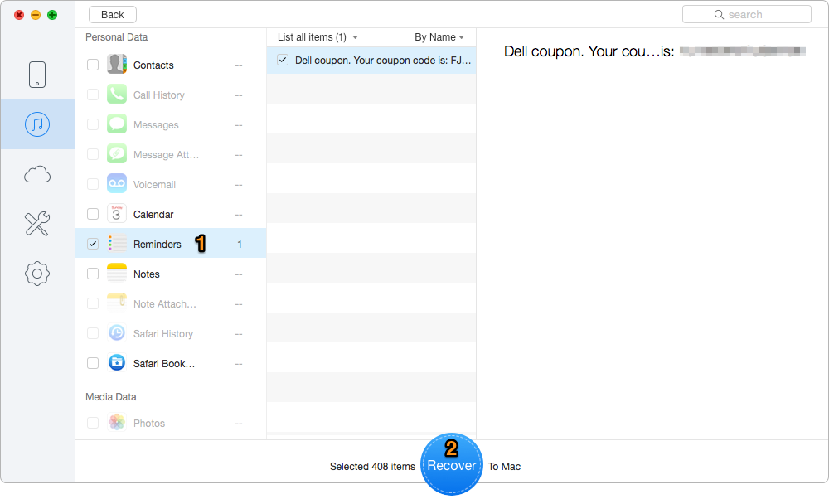Select the Notes category label

pyautogui.click(x=147, y=274)
